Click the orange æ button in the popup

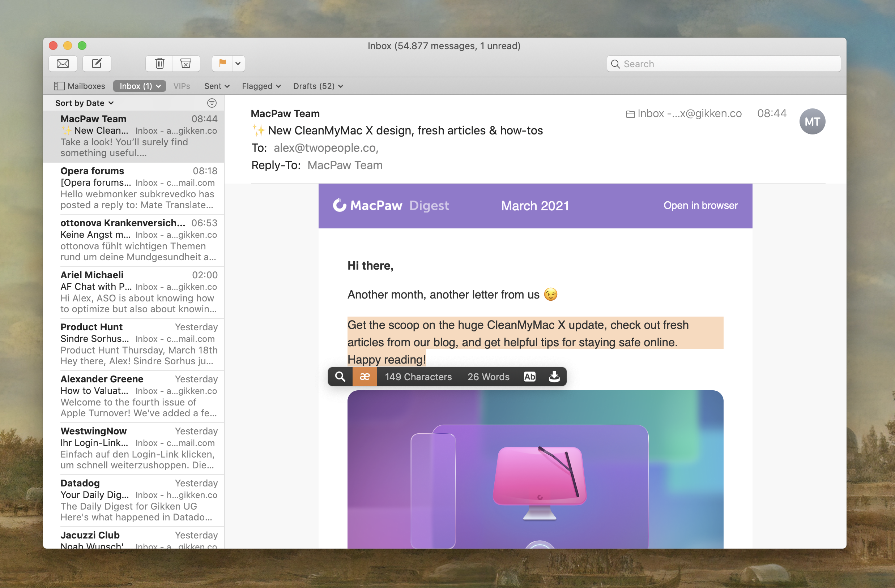pyautogui.click(x=365, y=377)
